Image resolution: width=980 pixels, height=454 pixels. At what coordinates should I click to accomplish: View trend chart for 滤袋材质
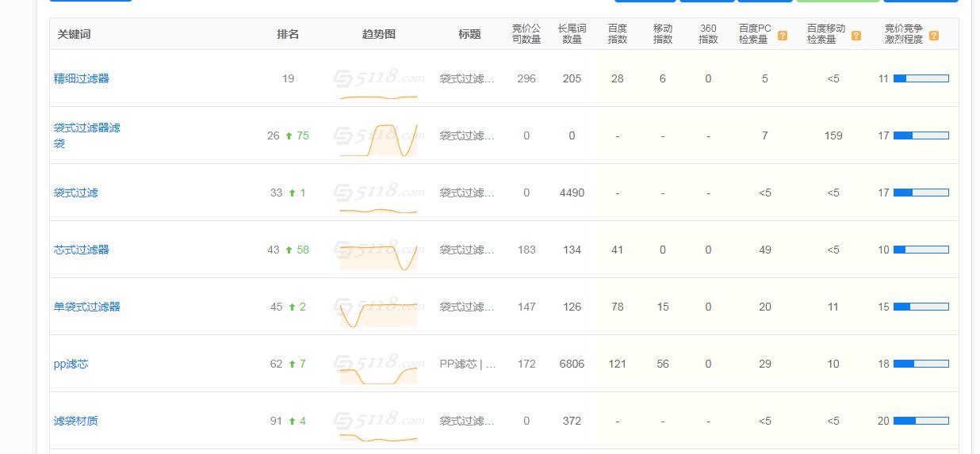378,425
